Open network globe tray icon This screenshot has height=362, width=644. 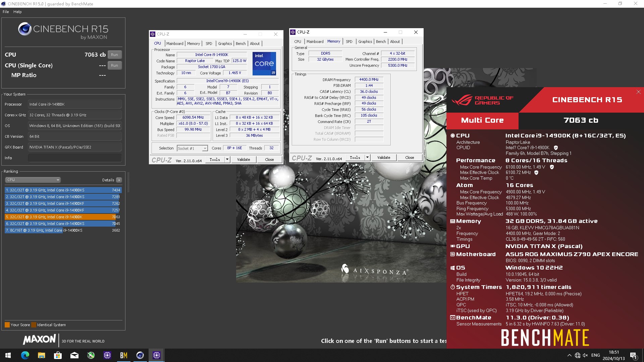pos(577,355)
